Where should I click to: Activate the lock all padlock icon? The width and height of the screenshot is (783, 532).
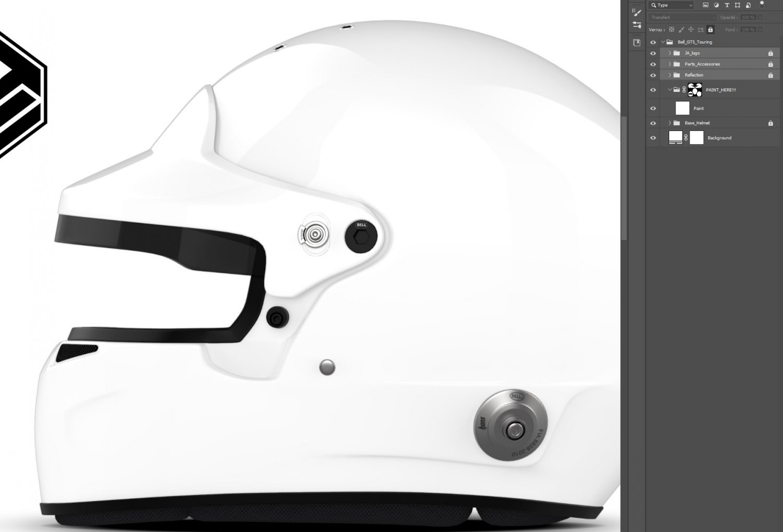click(x=710, y=29)
